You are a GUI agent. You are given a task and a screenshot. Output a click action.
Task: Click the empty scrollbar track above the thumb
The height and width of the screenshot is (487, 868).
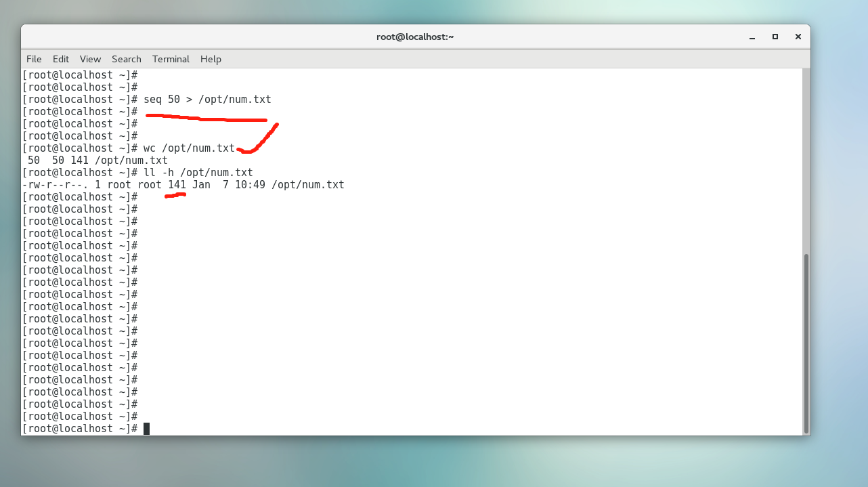(x=806, y=163)
